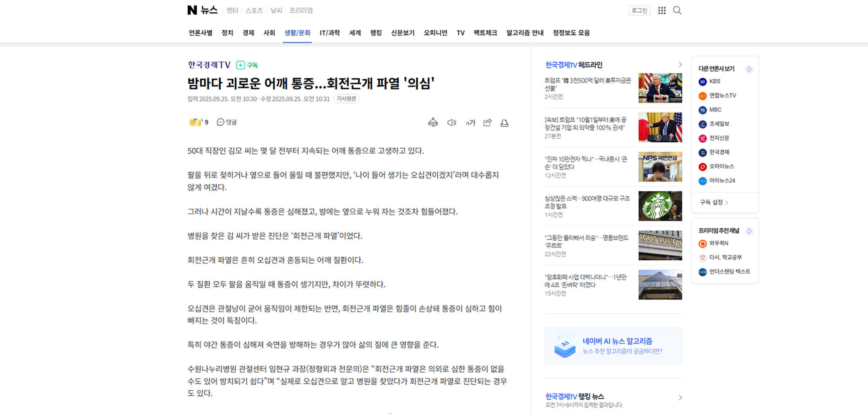
Task: Open font size setting (가가 icon)
Action: (470, 123)
